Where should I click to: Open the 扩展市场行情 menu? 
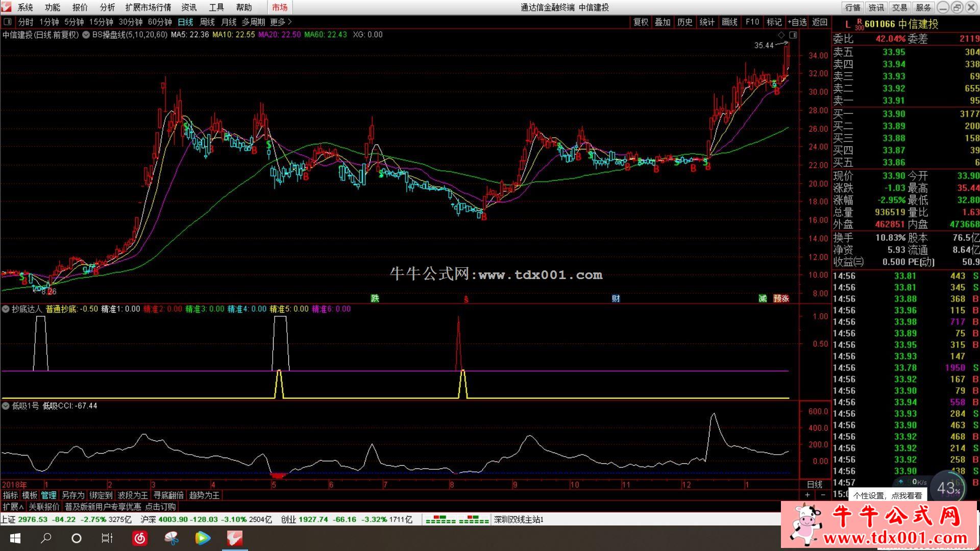tap(148, 7)
